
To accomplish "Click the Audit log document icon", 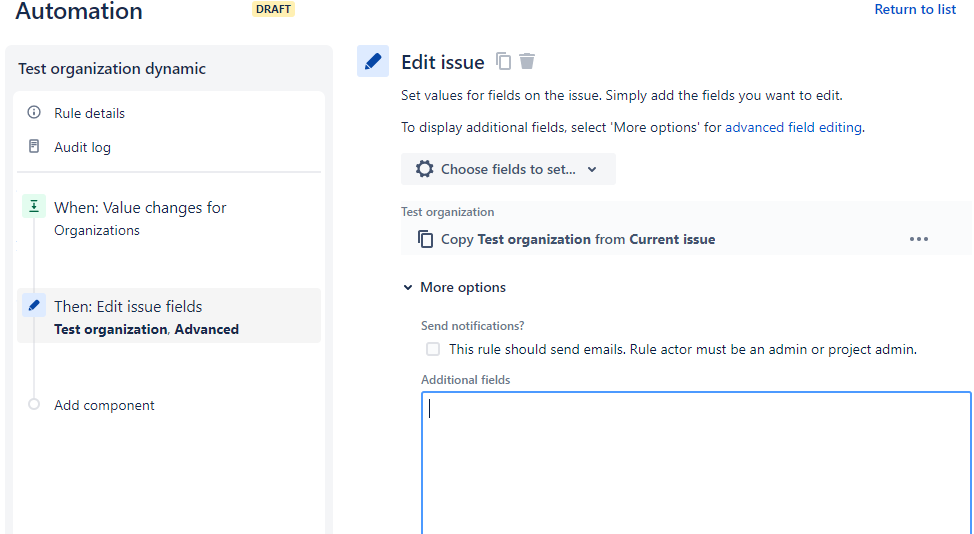I will [x=34, y=147].
